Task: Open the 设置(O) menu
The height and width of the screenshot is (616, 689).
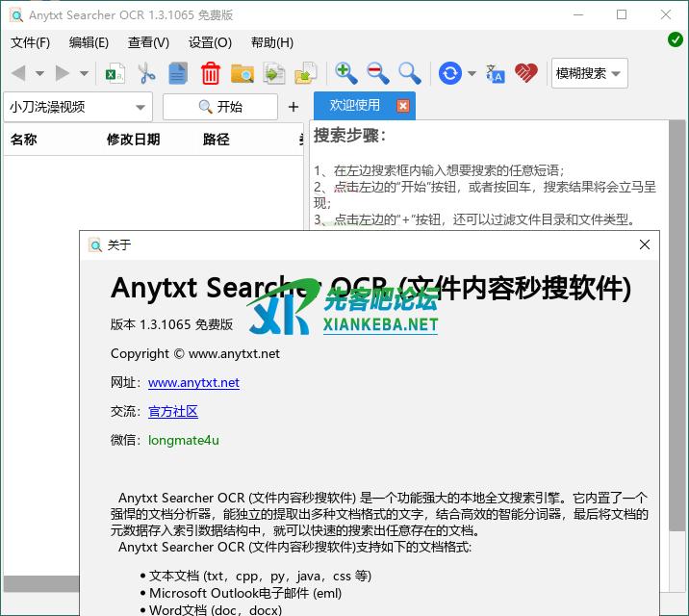Action: pyautogui.click(x=210, y=42)
